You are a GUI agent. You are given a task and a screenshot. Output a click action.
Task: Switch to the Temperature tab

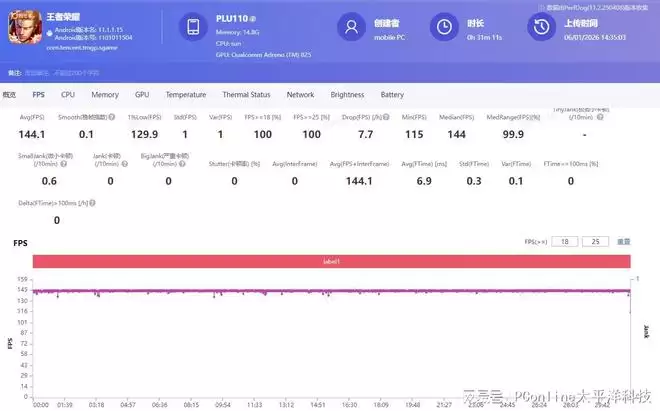[x=186, y=95]
